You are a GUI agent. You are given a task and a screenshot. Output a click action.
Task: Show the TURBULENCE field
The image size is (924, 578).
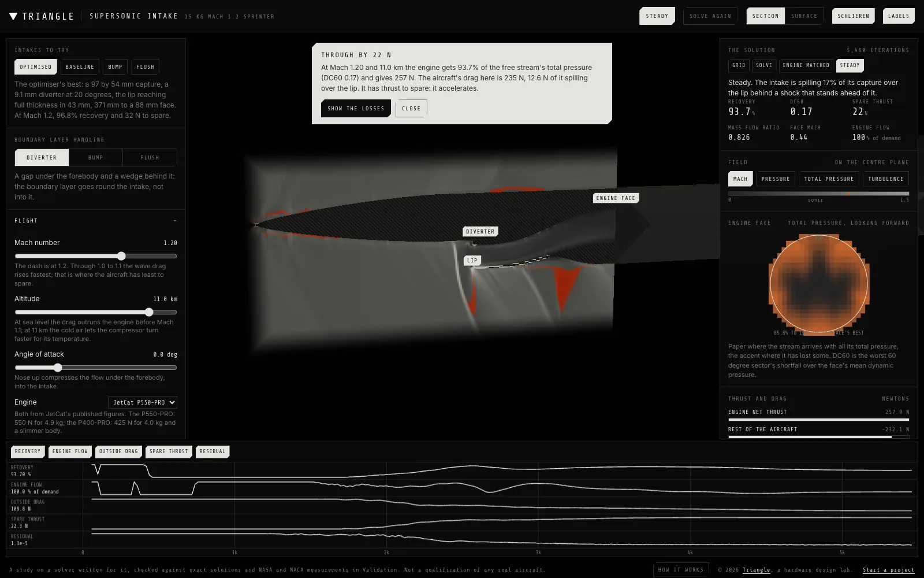(x=885, y=179)
